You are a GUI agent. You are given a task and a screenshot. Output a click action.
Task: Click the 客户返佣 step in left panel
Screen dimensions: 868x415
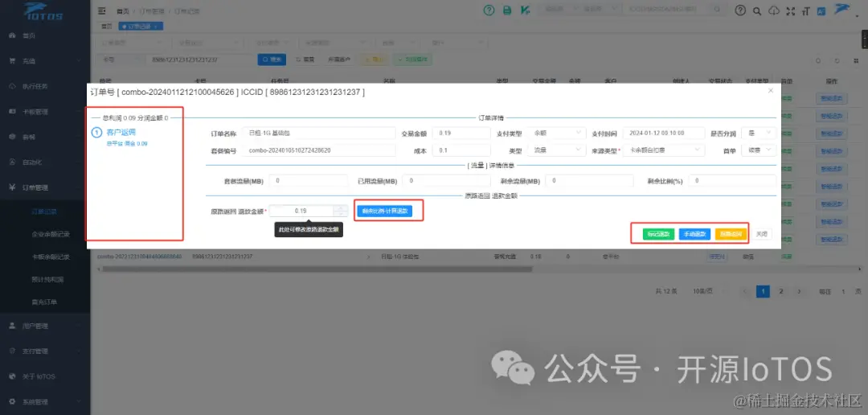click(x=121, y=133)
